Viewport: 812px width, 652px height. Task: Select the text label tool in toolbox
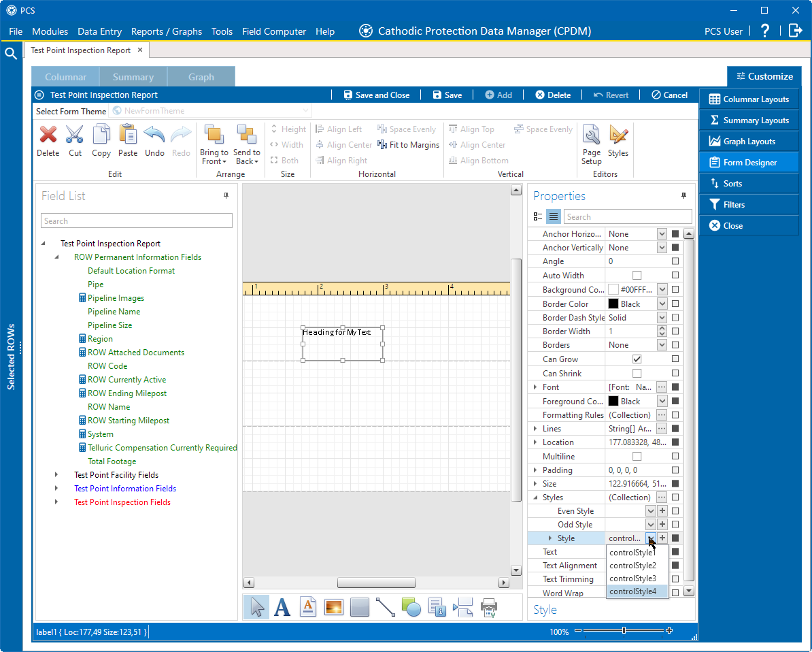282,607
